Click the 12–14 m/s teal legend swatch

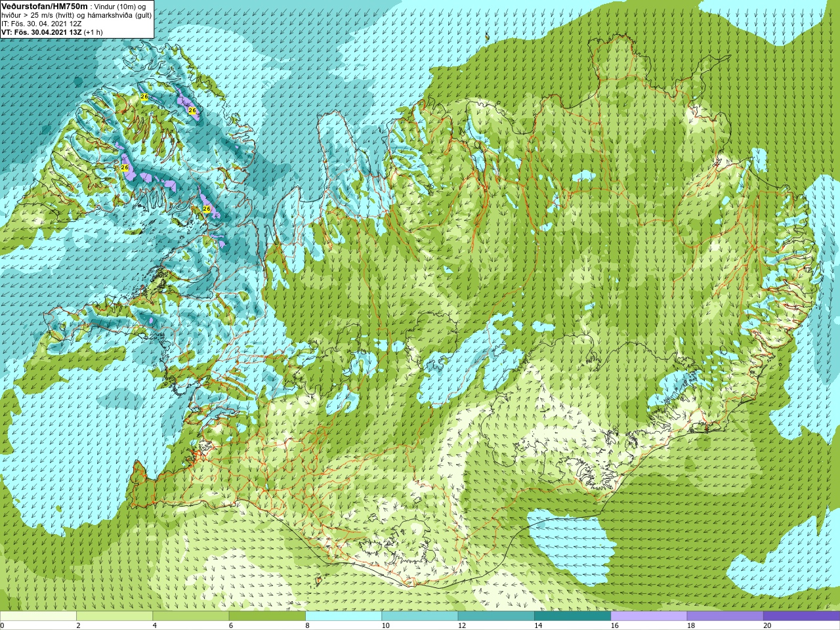tap(496, 616)
